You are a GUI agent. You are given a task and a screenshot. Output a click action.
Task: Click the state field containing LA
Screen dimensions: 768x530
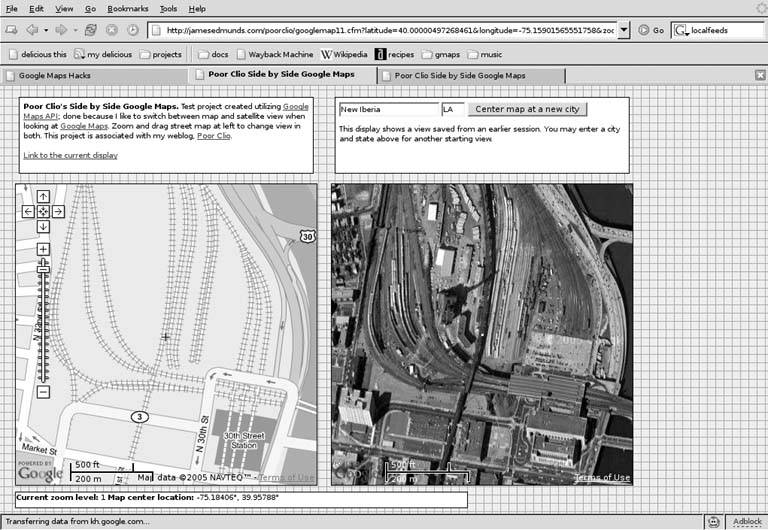coord(452,109)
